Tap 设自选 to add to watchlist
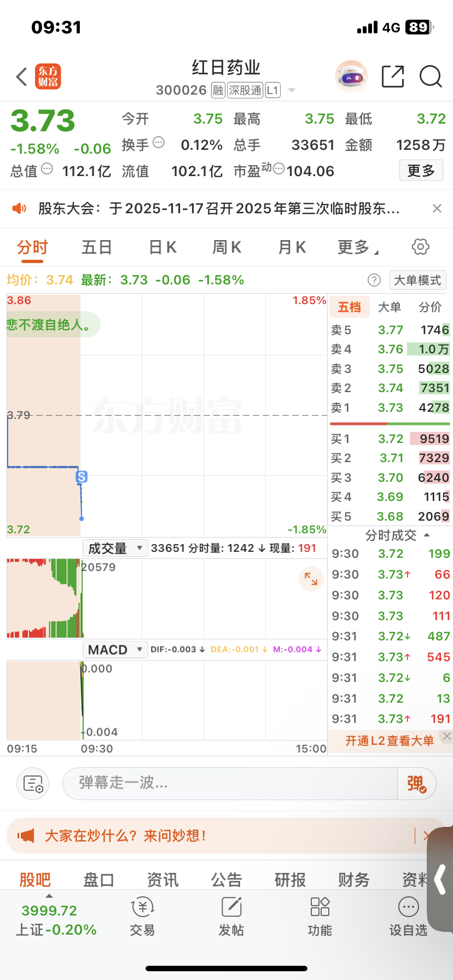453x980 pixels. coord(408,917)
